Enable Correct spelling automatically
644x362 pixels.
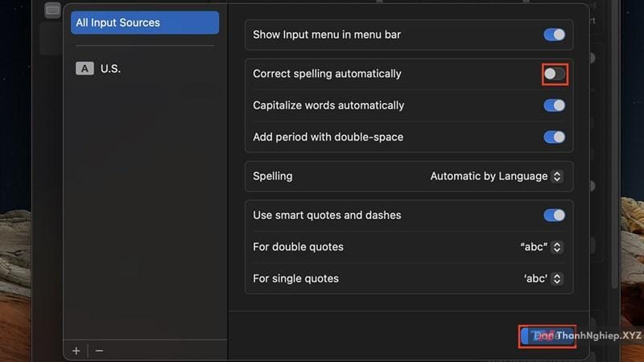point(554,74)
